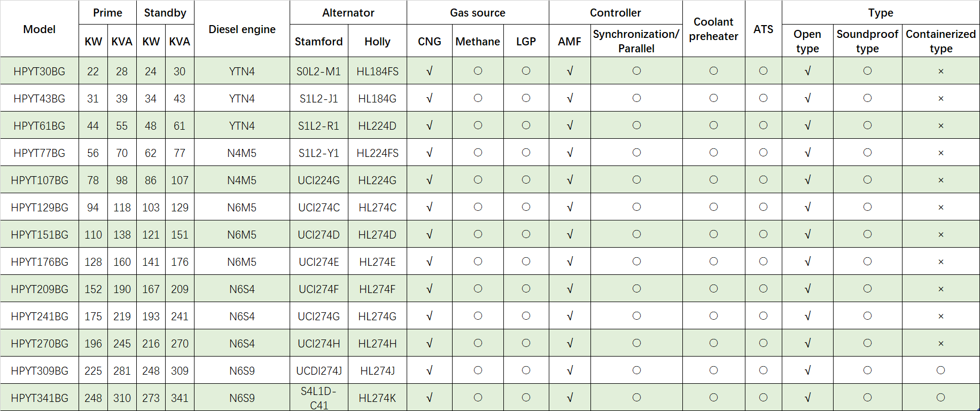Click the ATS circle for HPYT176BG

pyautogui.click(x=764, y=262)
